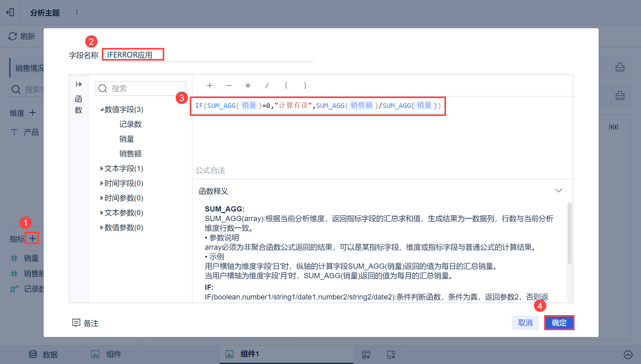Collapse the 数值字段(3) tree group
This screenshot has height=364, width=641.
click(x=102, y=109)
